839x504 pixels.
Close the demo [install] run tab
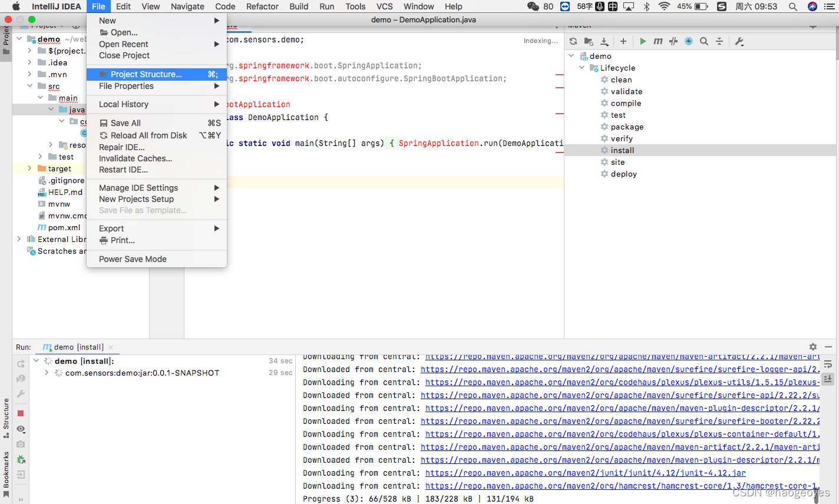tap(111, 347)
